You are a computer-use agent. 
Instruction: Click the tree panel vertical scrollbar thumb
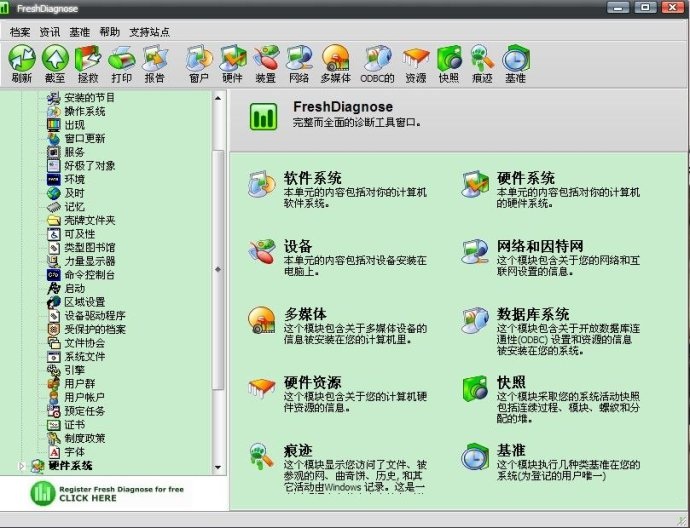218,270
